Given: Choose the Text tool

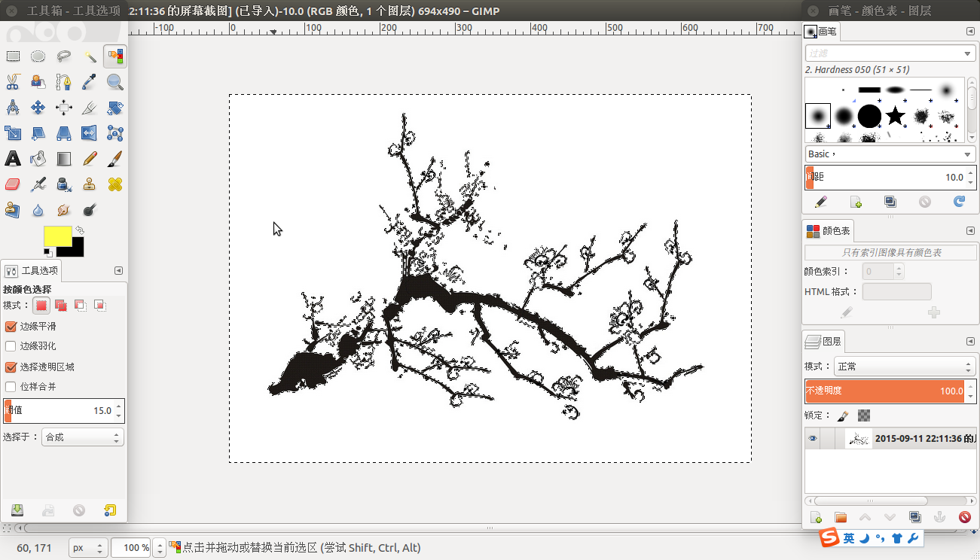Looking at the screenshot, I should click(x=13, y=159).
